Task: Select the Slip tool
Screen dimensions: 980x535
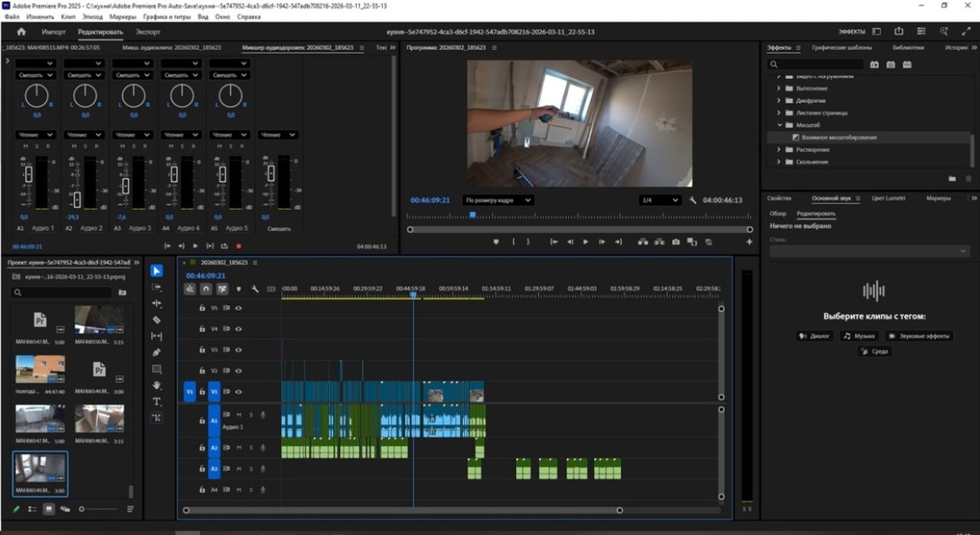Action: pos(157,336)
